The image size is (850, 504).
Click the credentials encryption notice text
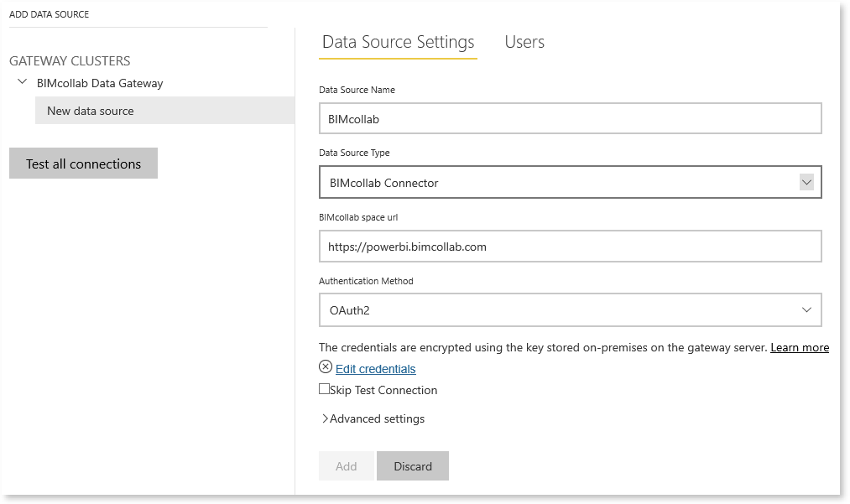(x=543, y=347)
